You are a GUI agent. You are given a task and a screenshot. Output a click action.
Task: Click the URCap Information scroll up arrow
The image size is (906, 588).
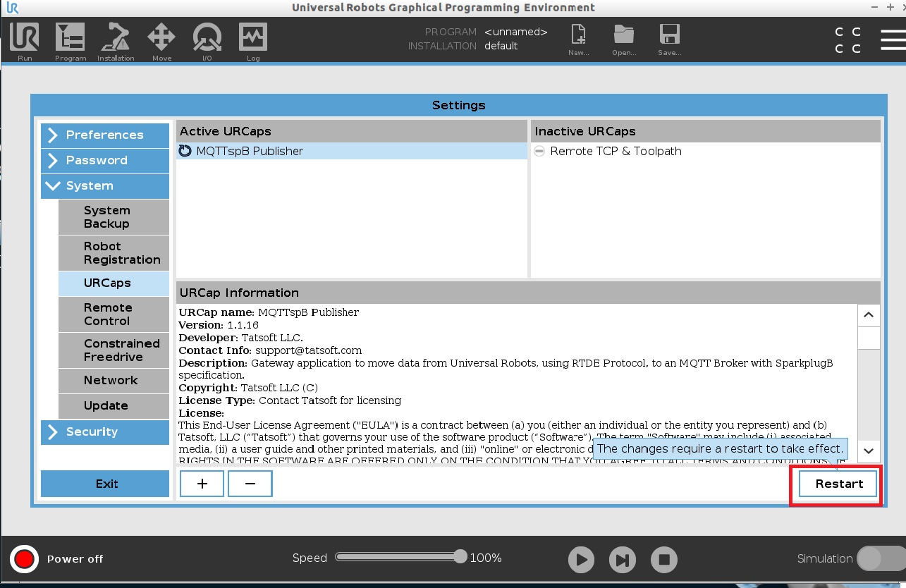pos(869,315)
